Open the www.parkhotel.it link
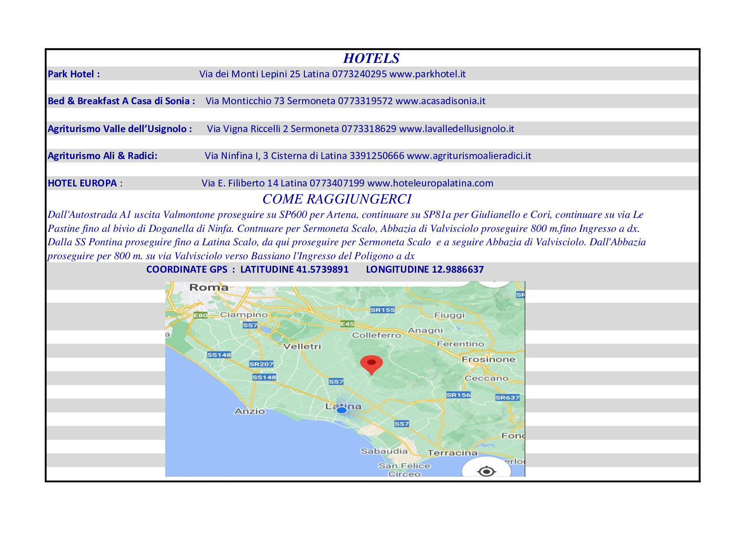The height and width of the screenshot is (535, 756). pos(427,74)
